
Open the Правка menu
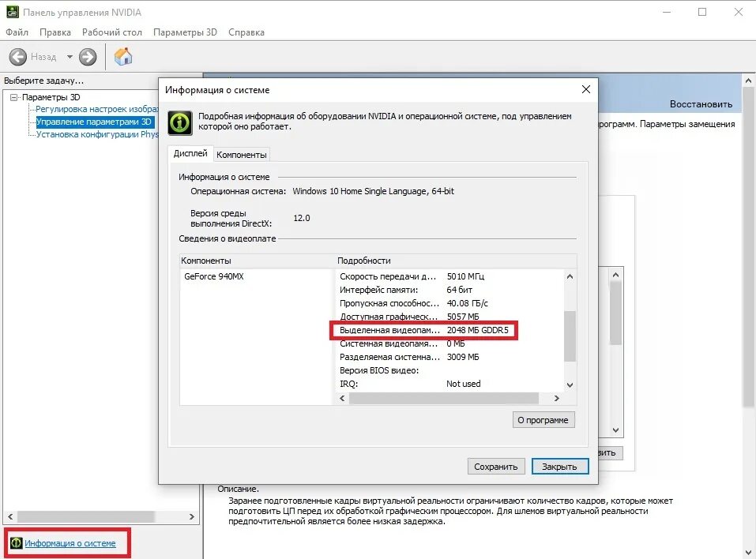[55, 32]
